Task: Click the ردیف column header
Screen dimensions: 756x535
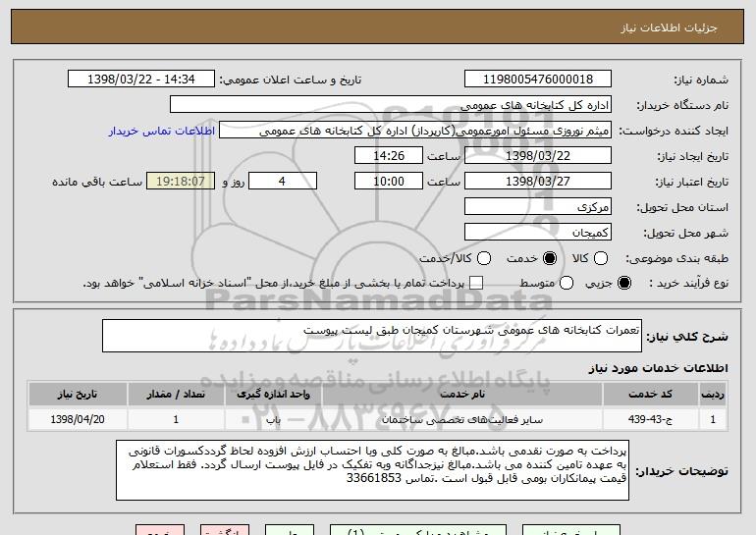Action: click(713, 395)
